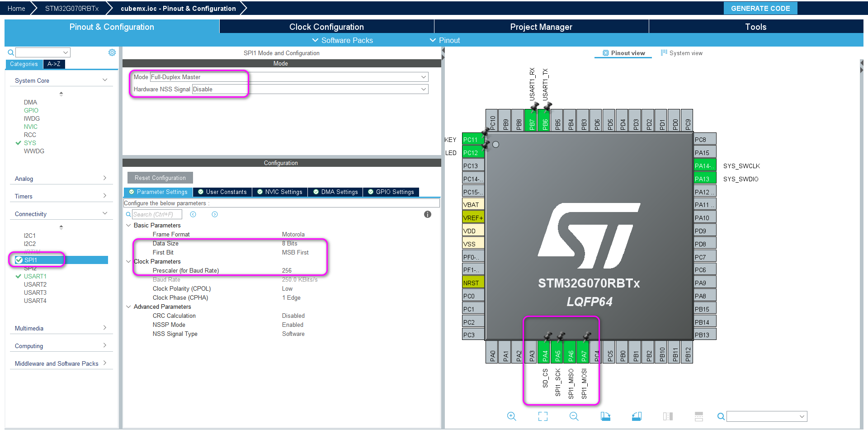
Task: Click the Prescaler value 256
Action: tap(287, 270)
